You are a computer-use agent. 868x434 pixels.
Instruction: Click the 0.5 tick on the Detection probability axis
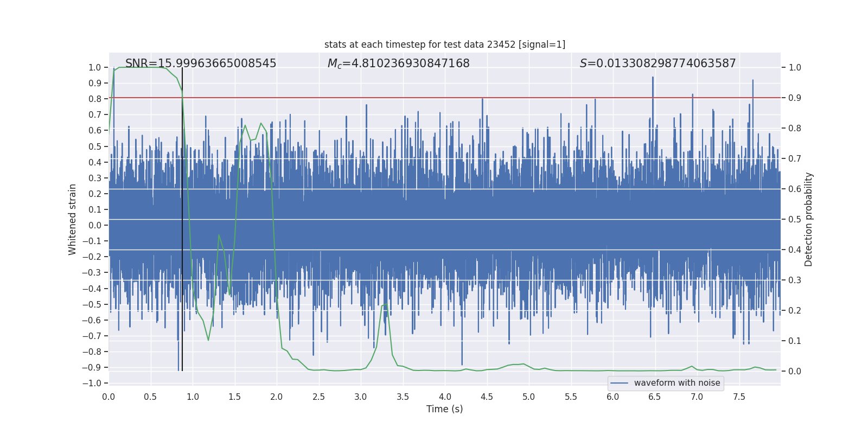coord(795,220)
